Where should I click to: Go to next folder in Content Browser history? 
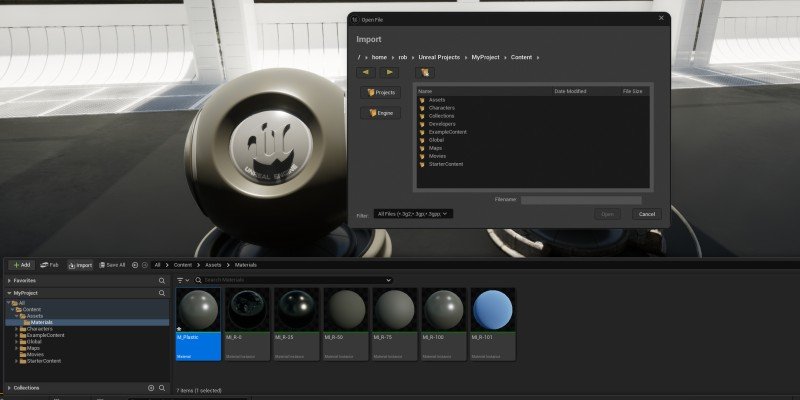pyautogui.click(x=144, y=265)
